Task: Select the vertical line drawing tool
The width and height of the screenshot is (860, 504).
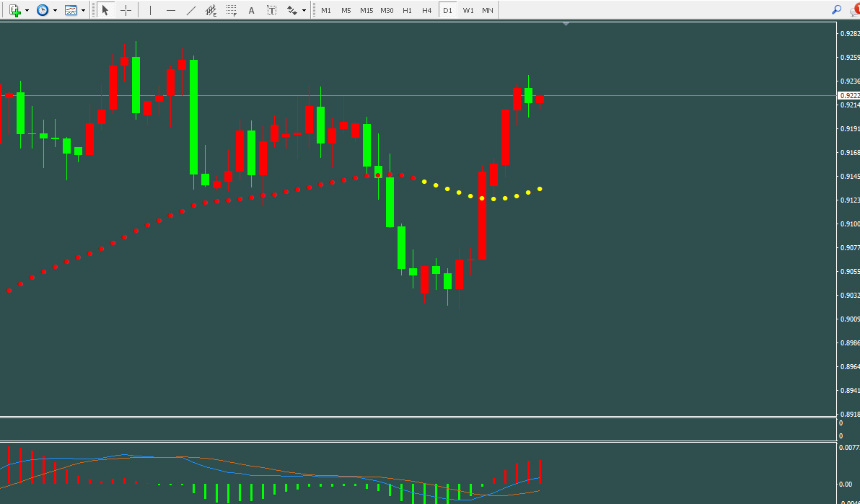Action: tap(150, 10)
